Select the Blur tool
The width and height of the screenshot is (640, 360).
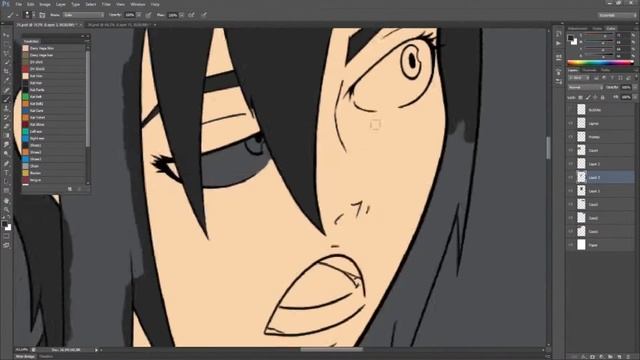[6, 144]
